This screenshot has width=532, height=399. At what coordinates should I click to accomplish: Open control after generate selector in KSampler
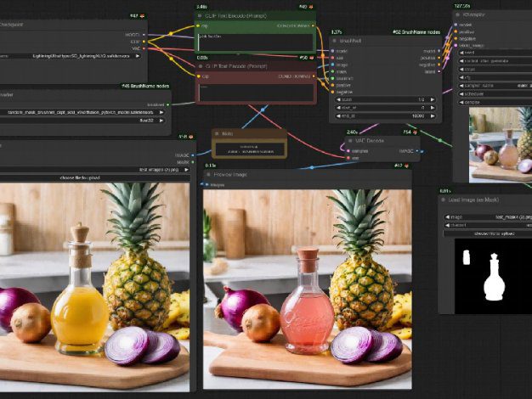pos(496,61)
